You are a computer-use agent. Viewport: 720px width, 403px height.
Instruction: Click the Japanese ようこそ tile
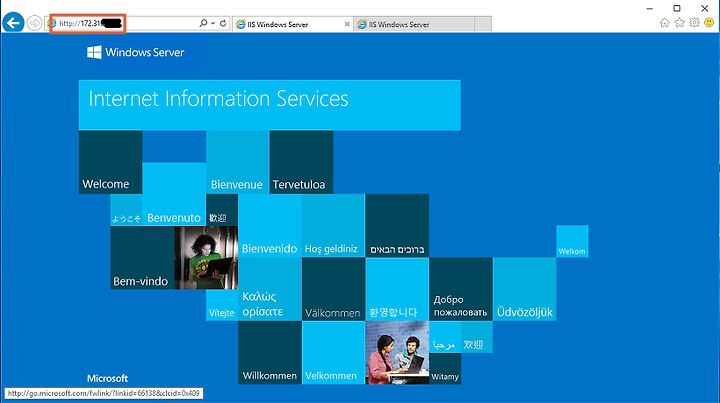point(126,210)
